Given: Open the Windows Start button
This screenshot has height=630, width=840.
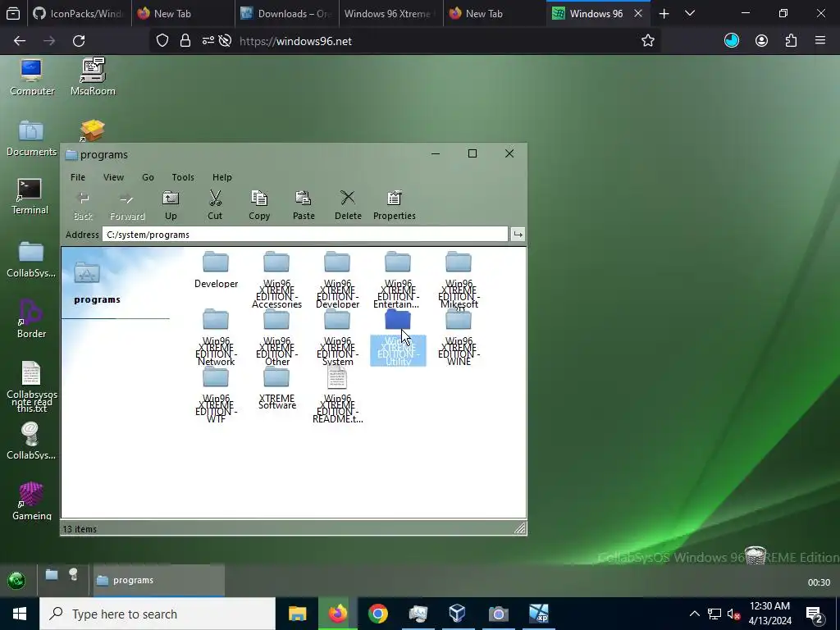Looking at the screenshot, I should 20,614.
